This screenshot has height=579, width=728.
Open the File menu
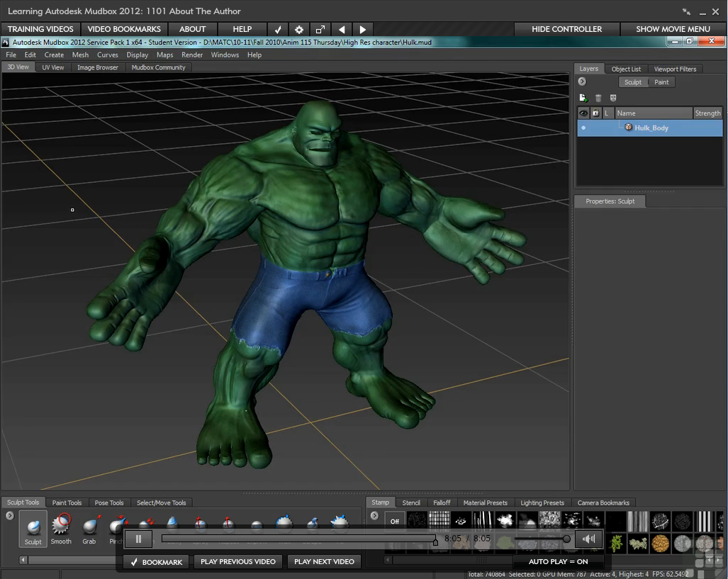click(x=11, y=55)
